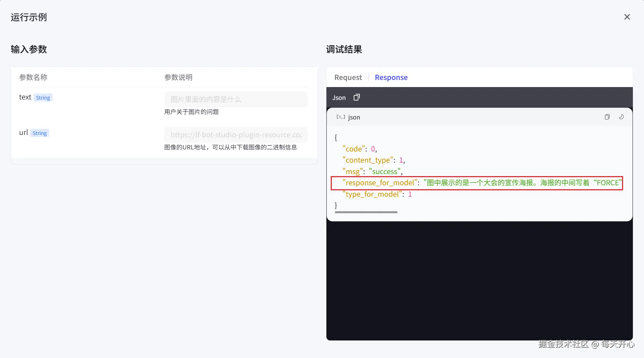Switch to the Request tab
The image size is (644, 358).
click(x=348, y=77)
